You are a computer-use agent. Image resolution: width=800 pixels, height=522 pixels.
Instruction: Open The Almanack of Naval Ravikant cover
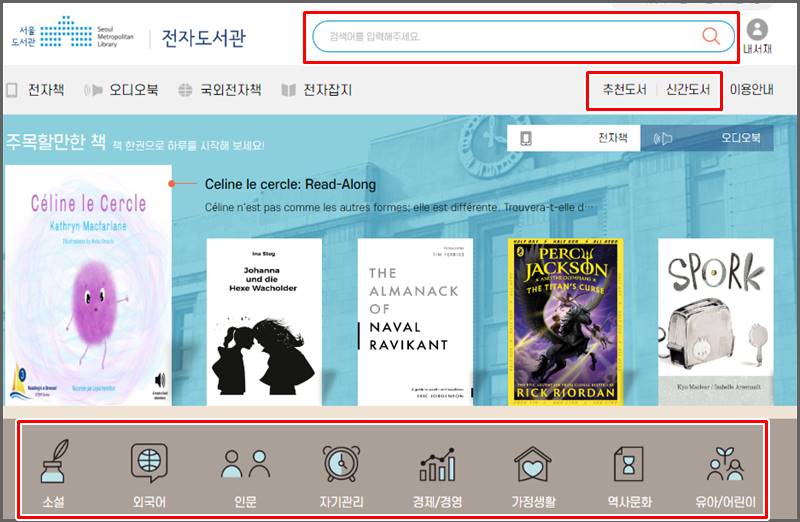click(x=415, y=322)
